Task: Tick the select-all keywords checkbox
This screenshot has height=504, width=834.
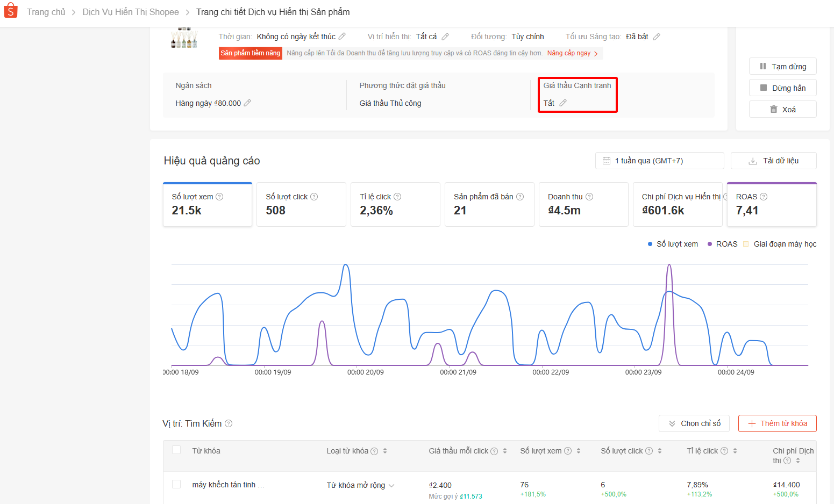Action: 176,450
